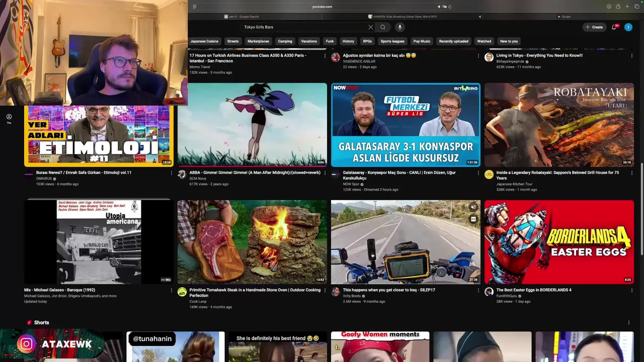The image size is (644, 362).
Task: Open NOW Spor channel avatar
Action: coord(336,174)
